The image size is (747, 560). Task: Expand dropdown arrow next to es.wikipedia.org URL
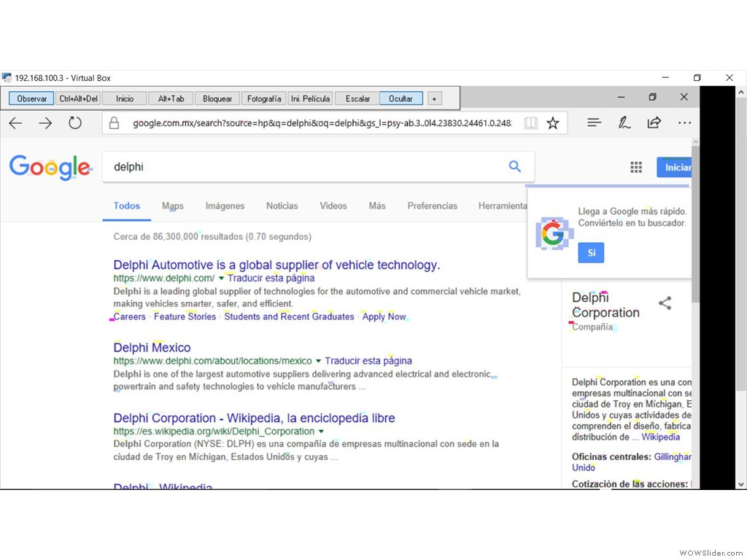[x=321, y=432]
